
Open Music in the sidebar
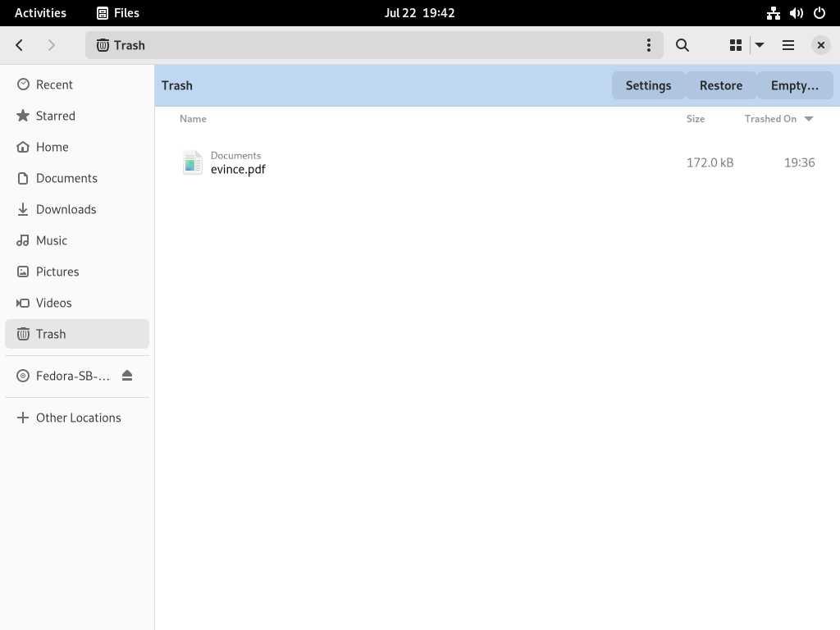77,240
